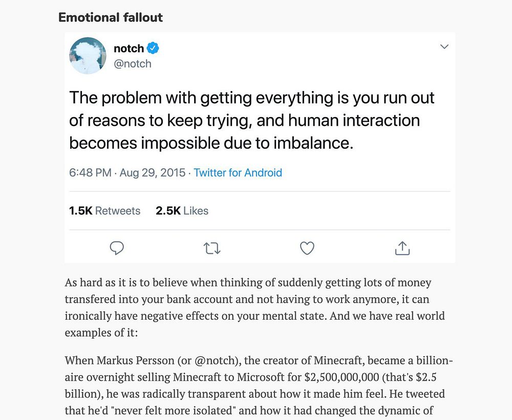Click the share upload icon
512x420 pixels.
[x=402, y=249]
